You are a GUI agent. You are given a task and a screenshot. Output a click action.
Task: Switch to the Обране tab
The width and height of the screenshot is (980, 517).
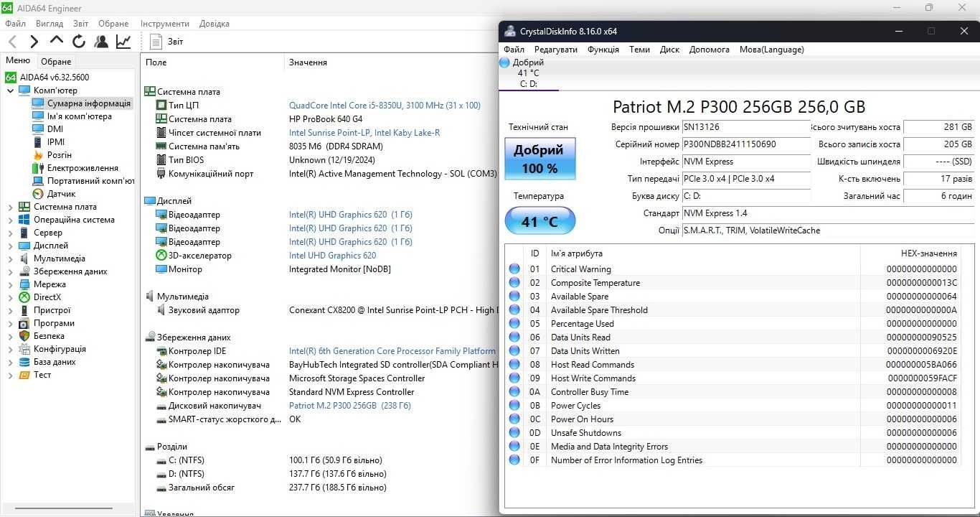tap(56, 62)
